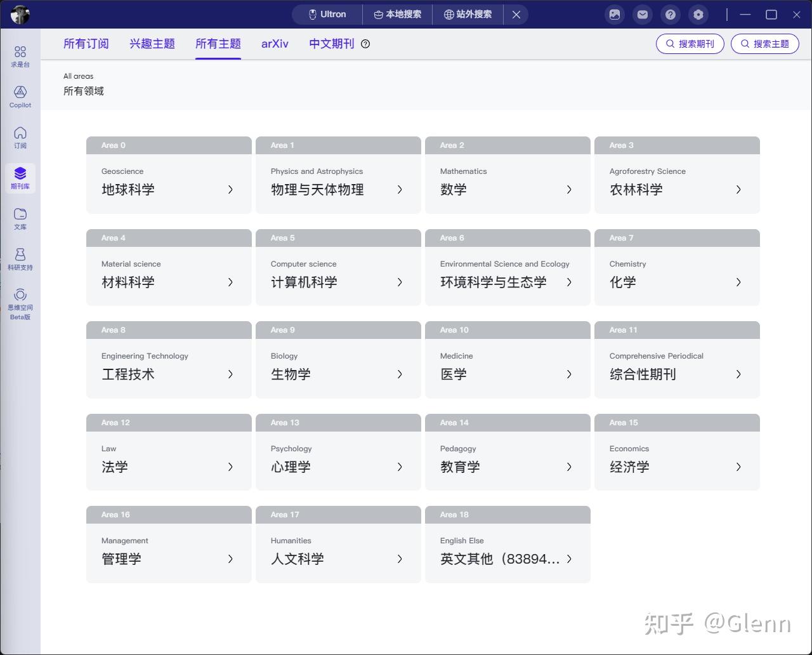Open 思维空间 Beta版 from the sidebar
This screenshot has width=812, height=655.
[x=20, y=301]
